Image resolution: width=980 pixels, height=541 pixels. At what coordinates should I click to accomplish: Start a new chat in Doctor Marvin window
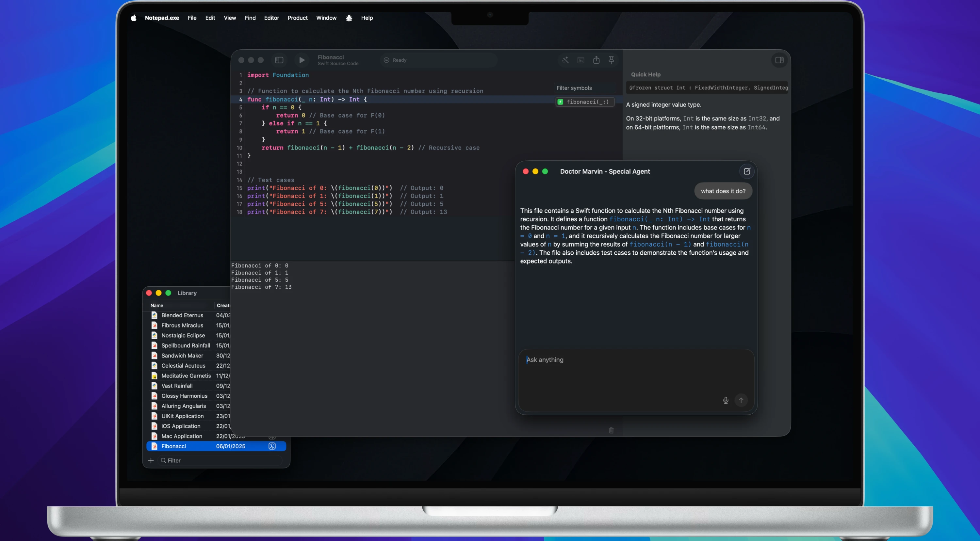[747, 171]
